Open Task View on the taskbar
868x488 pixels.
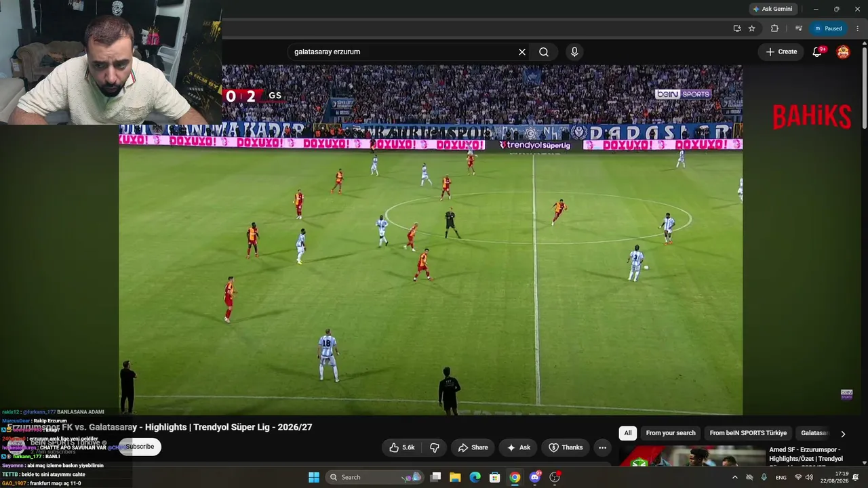coord(436,477)
